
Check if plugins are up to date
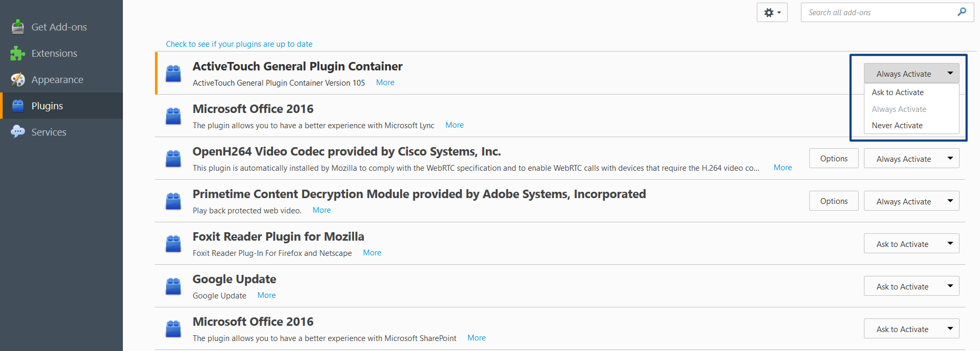pyautogui.click(x=239, y=44)
